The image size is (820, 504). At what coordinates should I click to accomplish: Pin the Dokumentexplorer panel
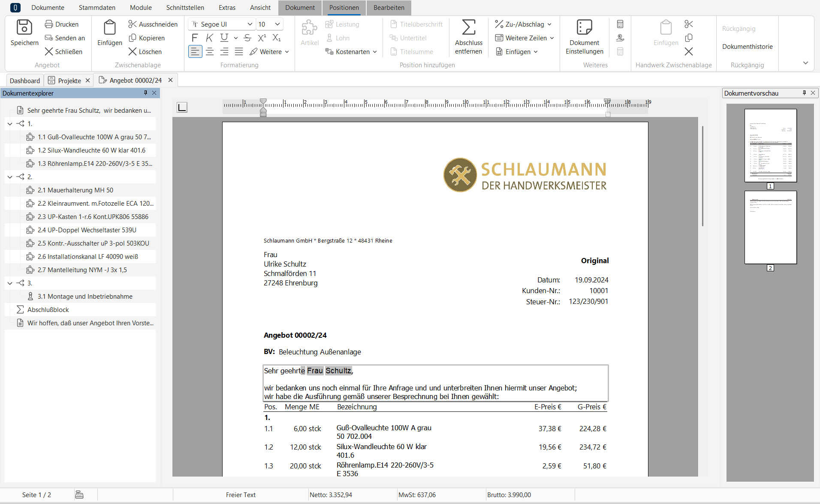(145, 93)
